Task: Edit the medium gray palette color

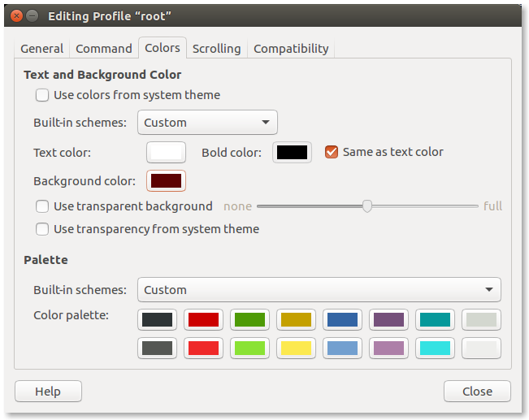Action: pos(157,348)
